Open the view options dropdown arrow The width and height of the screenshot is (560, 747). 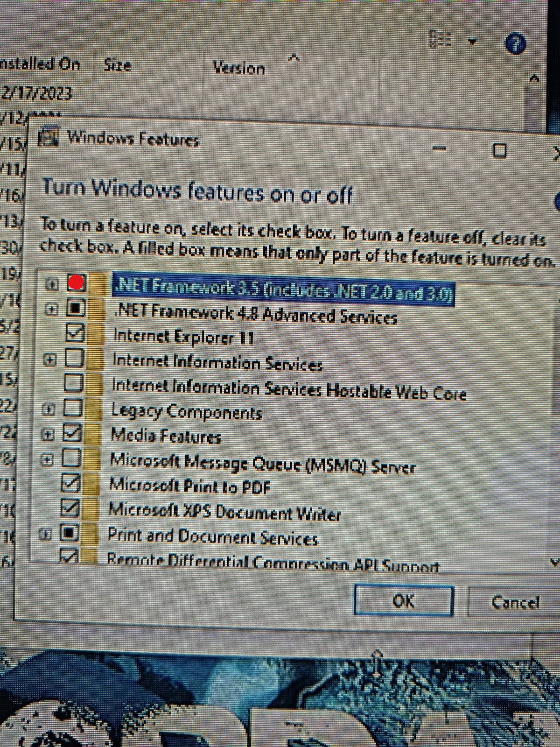coord(473,42)
